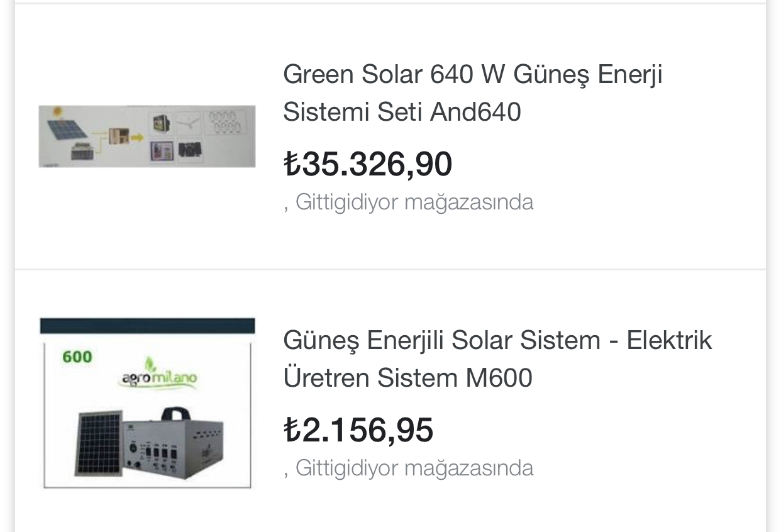Click the ceiling fan icon in the Green Solar diagram
The width and height of the screenshot is (781, 532).
tap(187, 122)
